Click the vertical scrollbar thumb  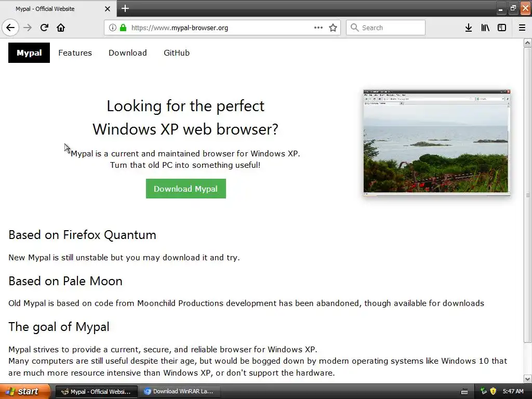pos(528,195)
